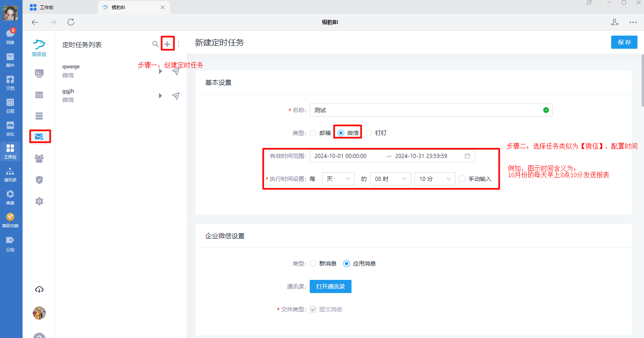The width and height of the screenshot is (644, 338).
Task: Open the 邮件 mail icon
Action: 10,60
